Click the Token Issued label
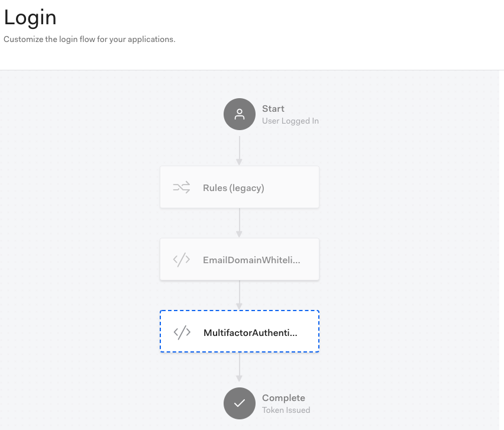The height and width of the screenshot is (430, 504). point(286,410)
